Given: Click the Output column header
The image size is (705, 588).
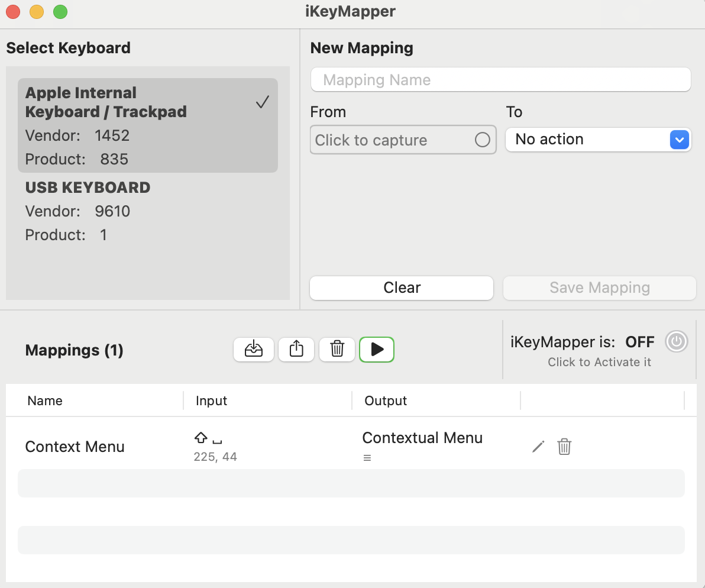Looking at the screenshot, I should pos(385,400).
